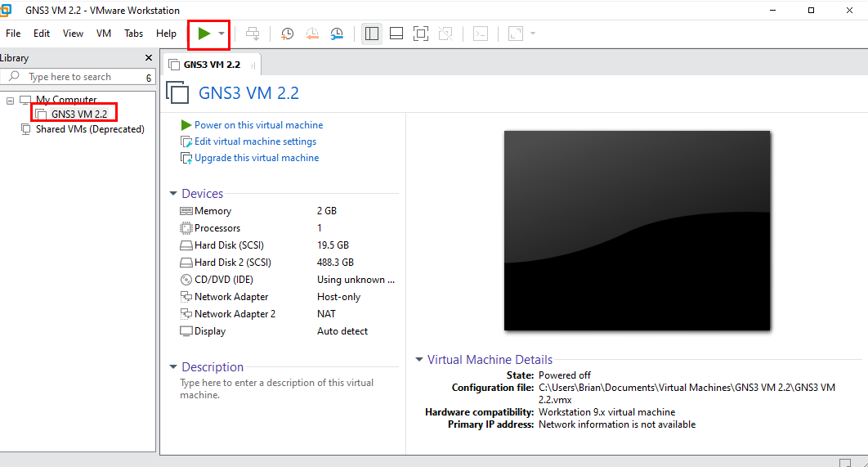868x467 pixels.
Task: Click the stretch guest display icon
Action: [x=516, y=34]
